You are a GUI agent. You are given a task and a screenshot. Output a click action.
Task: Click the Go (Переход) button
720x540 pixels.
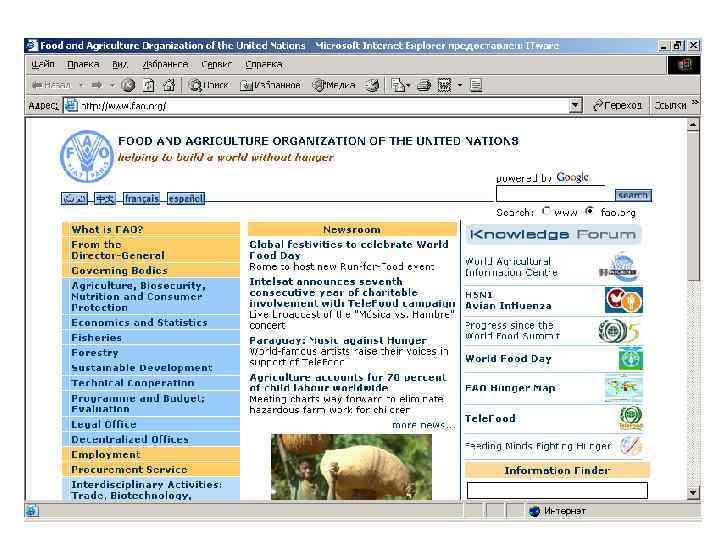(618, 106)
